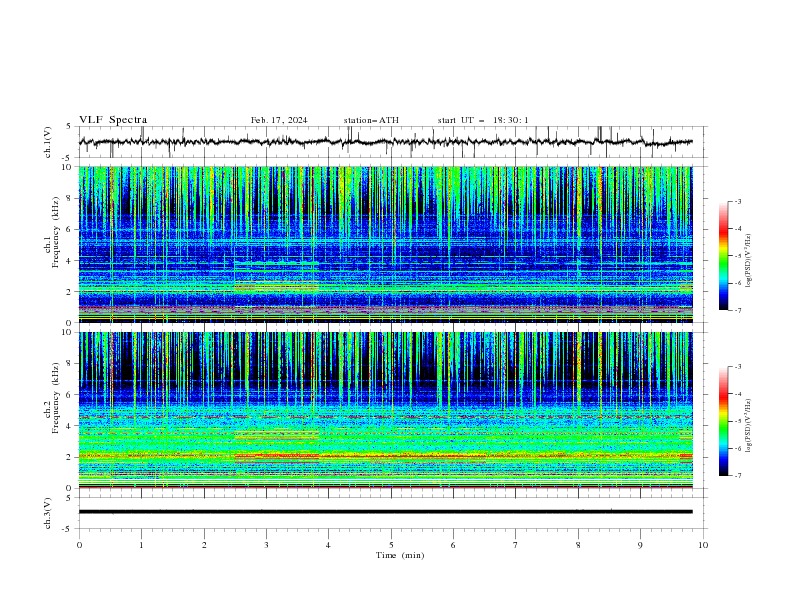Click time axis tick label "2"
This screenshot has width=792, height=612.
coord(204,545)
